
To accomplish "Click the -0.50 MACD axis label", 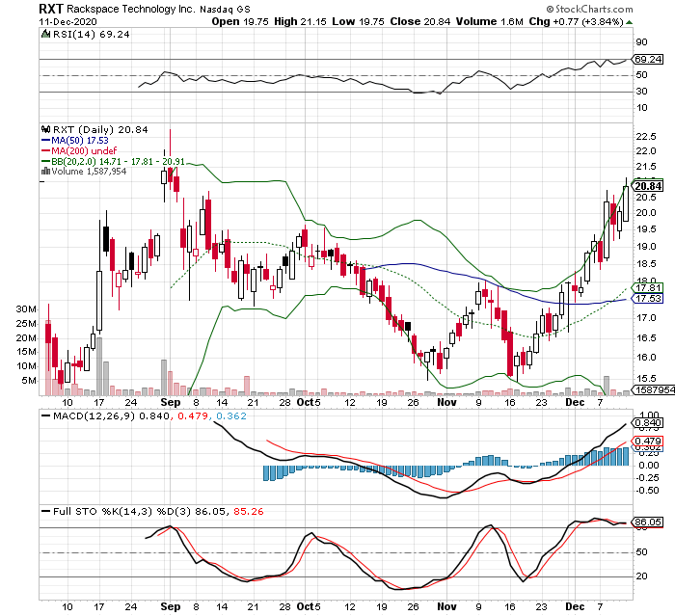I will (x=647, y=491).
